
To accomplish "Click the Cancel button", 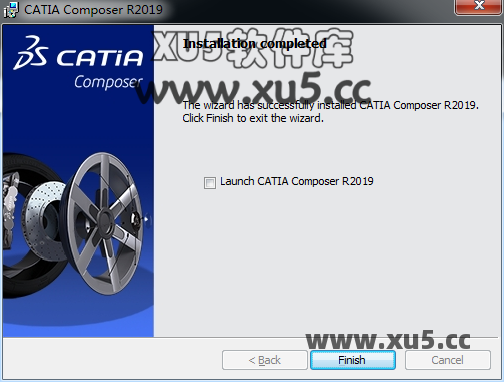I will pyautogui.click(x=448, y=360).
